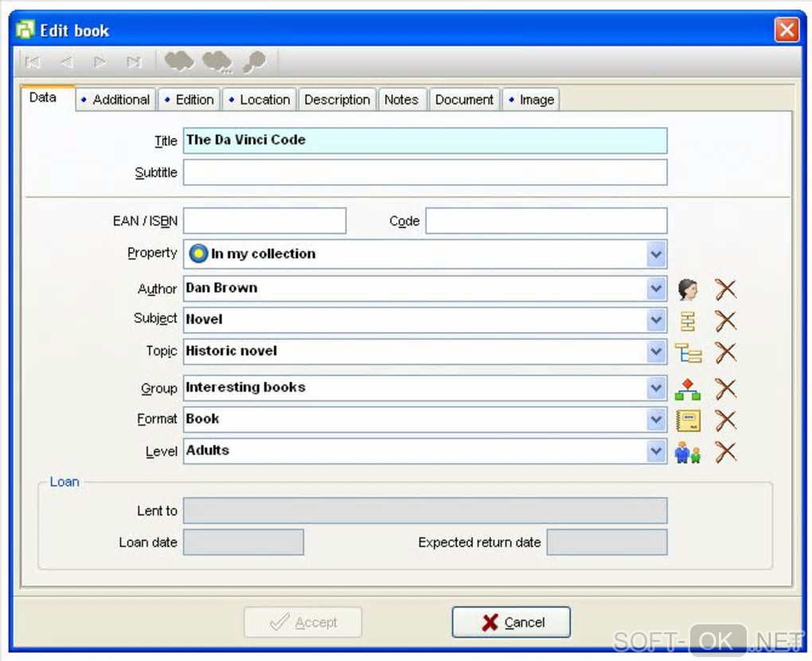Open the subject list icon beside Novel
This screenshot has height=661, width=812.
coord(688,321)
